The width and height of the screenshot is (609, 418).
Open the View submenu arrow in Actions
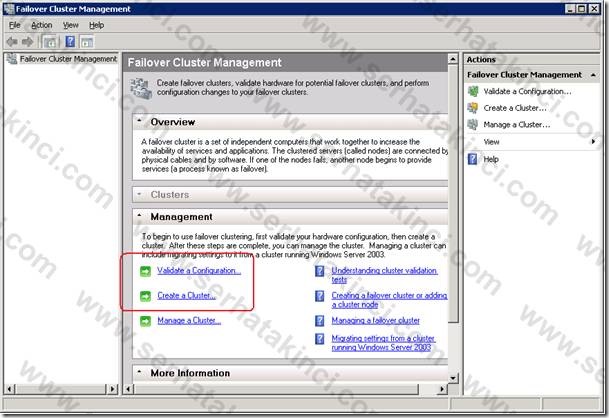(593, 142)
